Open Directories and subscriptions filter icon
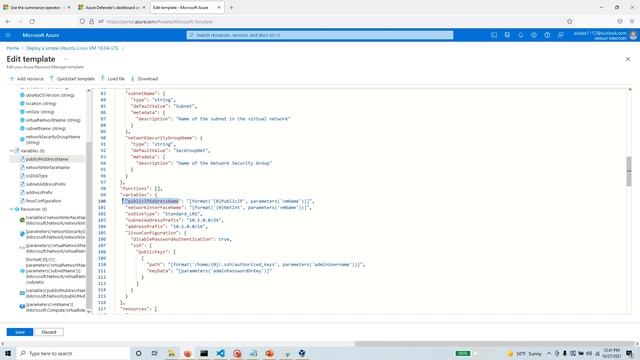The width and height of the screenshot is (640, 360). pos(507,35)
